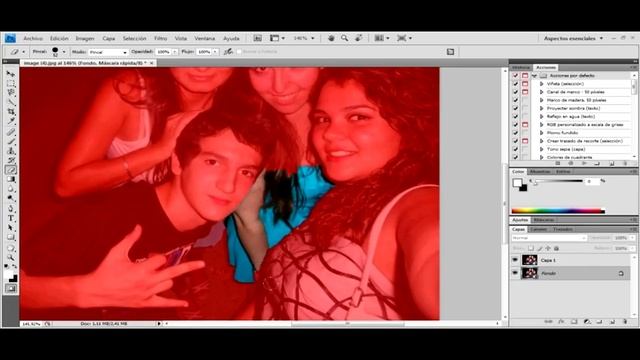The width and height of the screenshot is (640, 360).
Task: Toggle checkmark for Acciones por defecto set
Action: point(516,76)
